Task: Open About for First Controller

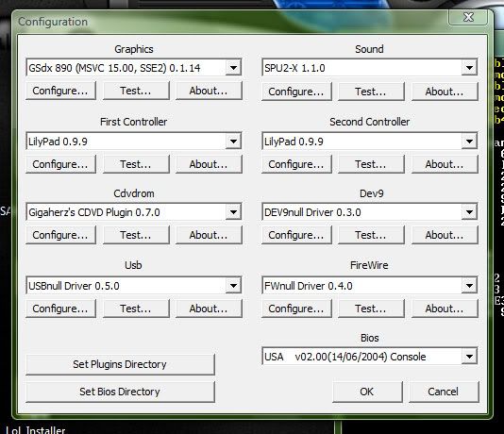Action: [x=209, y=164]
